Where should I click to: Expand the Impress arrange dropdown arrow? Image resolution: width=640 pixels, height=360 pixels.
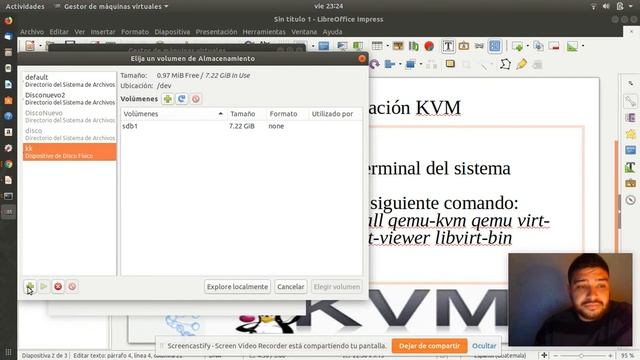point(421,64)
